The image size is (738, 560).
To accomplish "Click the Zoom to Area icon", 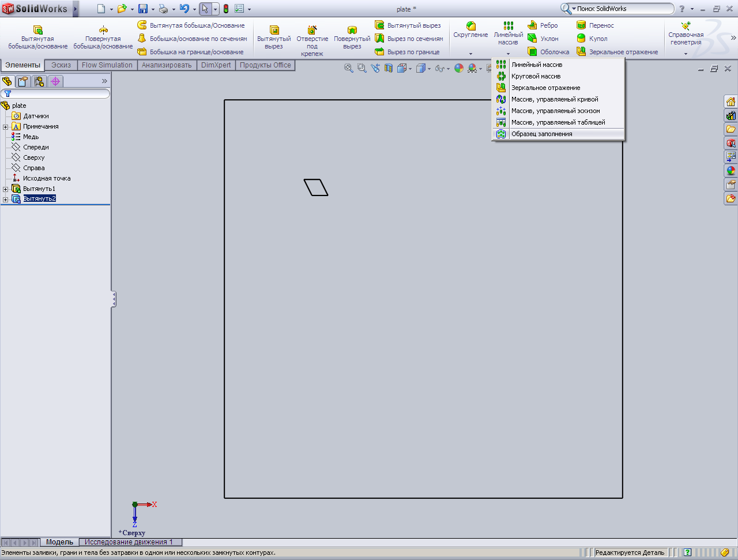I will [x=362, y=68].
